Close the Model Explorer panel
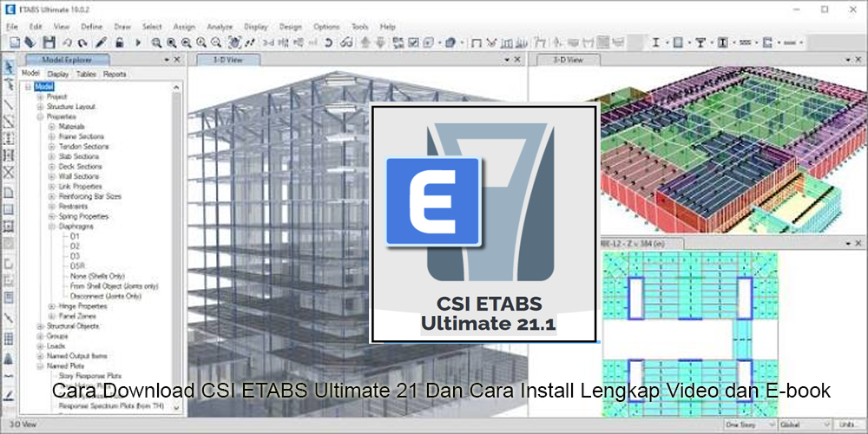 tap(177, 60)
